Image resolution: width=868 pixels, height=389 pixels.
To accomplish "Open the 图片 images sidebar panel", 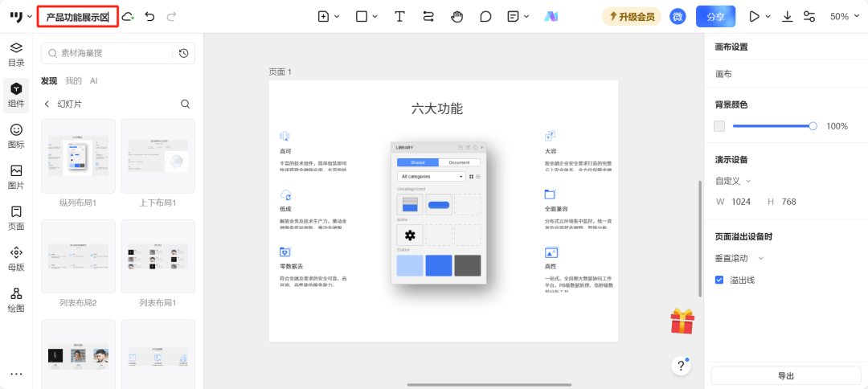I will click(x=16, y=177).
